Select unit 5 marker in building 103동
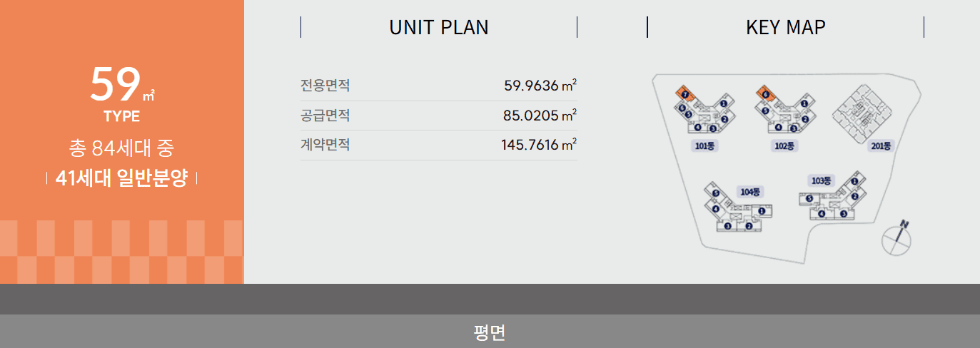Screen dimensions: 980x348 [809, 199]
